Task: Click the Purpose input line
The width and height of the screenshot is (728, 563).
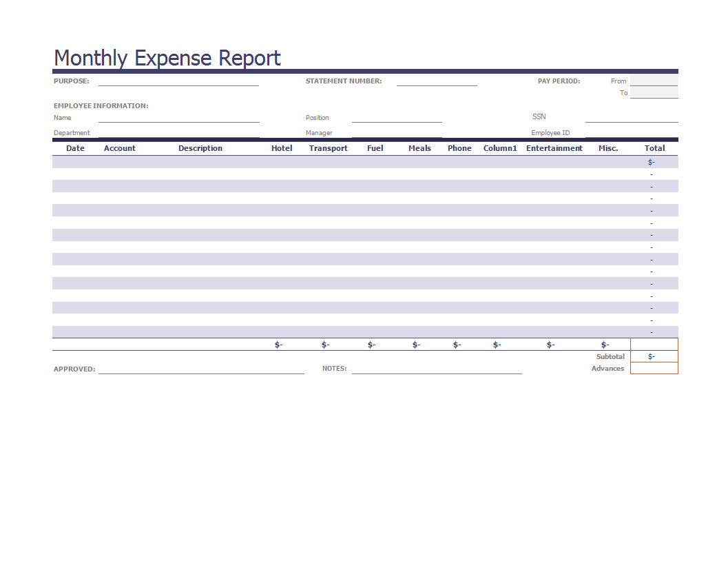Action: coord(178,81)
